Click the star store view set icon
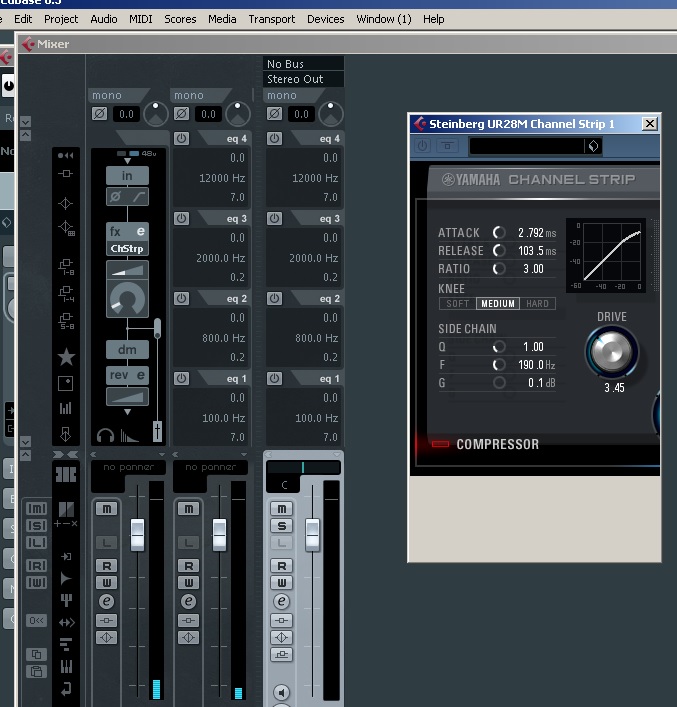The width and height of the screenshot is (677, 707). click(x=66, y=357)
